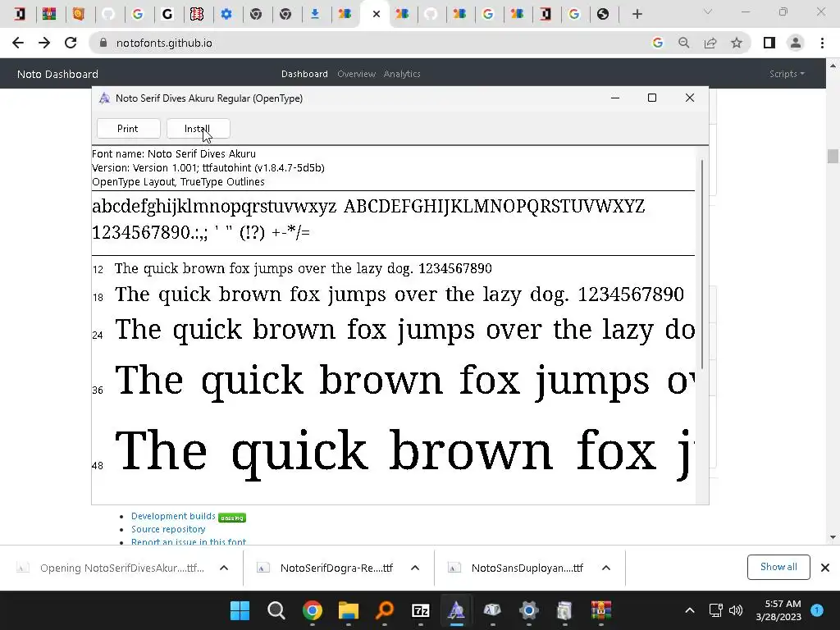
Task: Open Chrome from the taskbar
Action: [312, 610]
